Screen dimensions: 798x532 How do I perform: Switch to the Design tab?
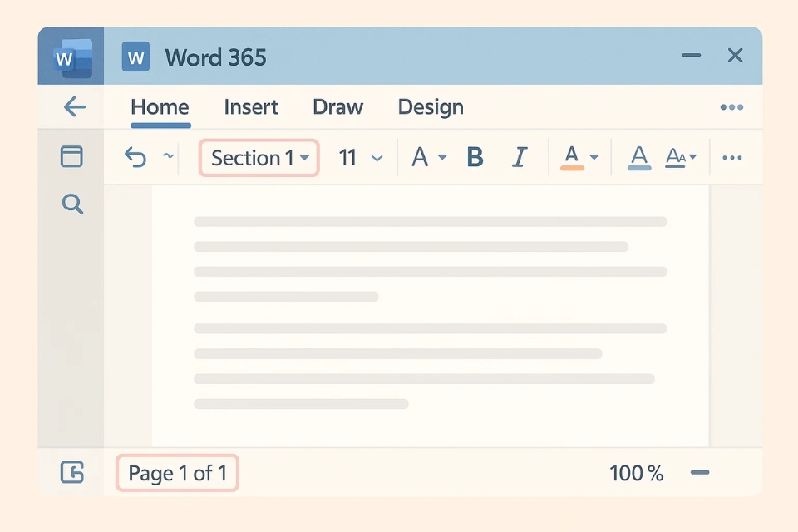pos(431,107)
